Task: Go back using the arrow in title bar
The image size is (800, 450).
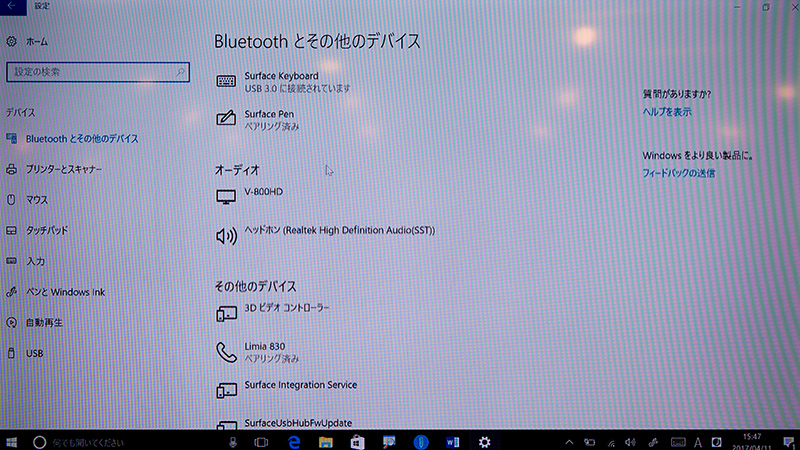Action: coord(12,7)
